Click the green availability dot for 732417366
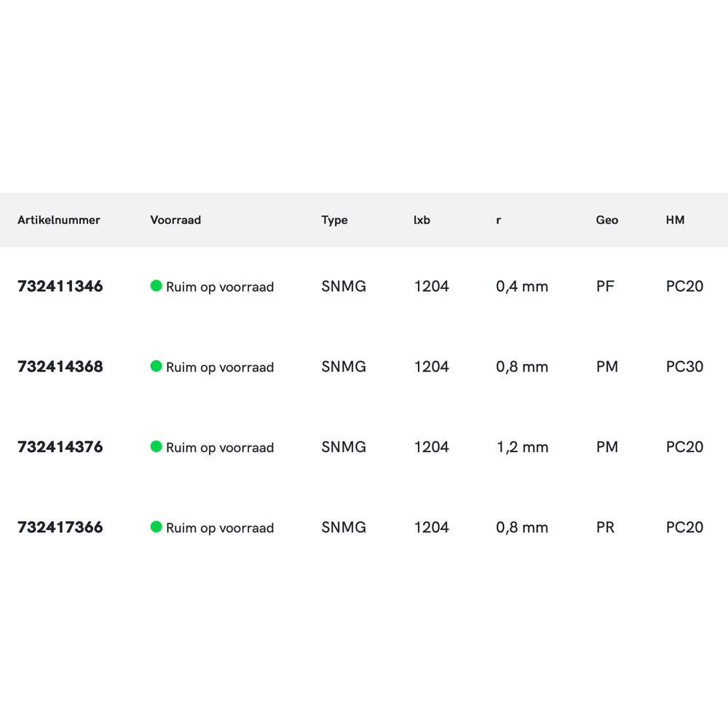Image resolution: width=728 pixels, height=728 pixels. 156,526
